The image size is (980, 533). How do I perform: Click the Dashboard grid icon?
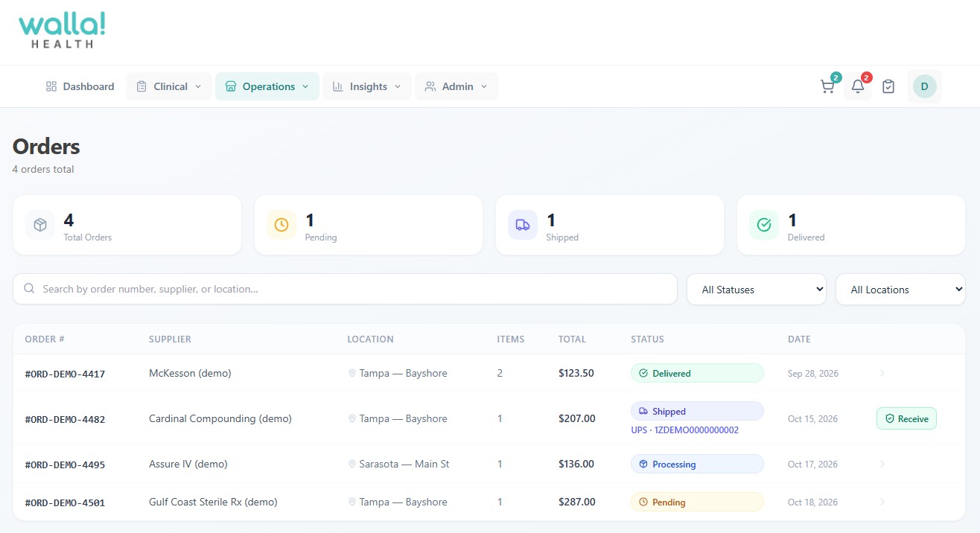click(x=51, y=86)
